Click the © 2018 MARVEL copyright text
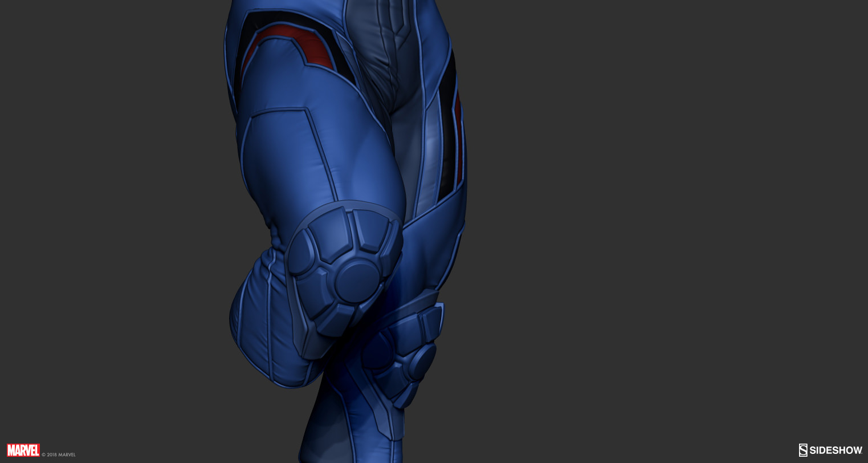The width and height of the screenshot is (868, 463). [59, 454]
